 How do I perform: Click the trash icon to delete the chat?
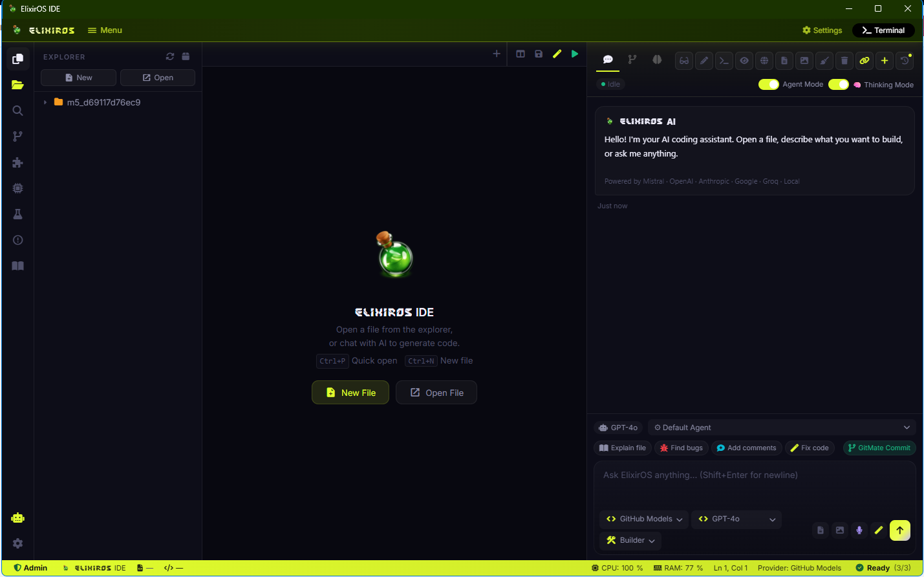tap(844, 61)
